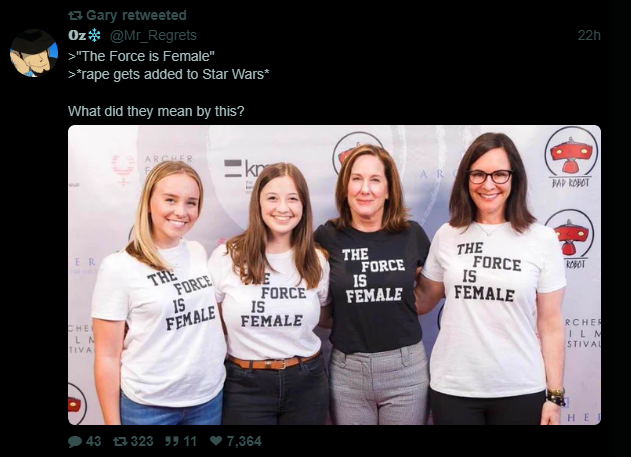
Task: Click the Bad Robot logo in photo
Action: coord(571,157)
